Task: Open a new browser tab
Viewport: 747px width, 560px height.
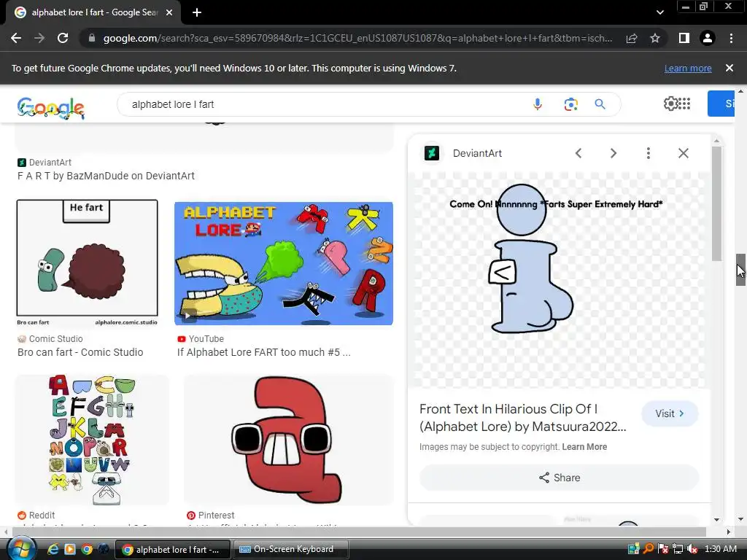Action: (197, 12)
